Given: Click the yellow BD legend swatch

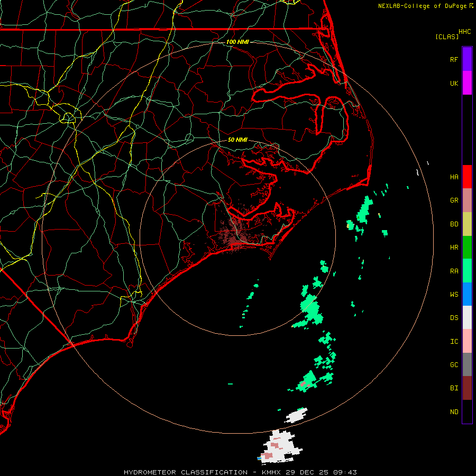Looking at the screenshot, I should 467,224.
